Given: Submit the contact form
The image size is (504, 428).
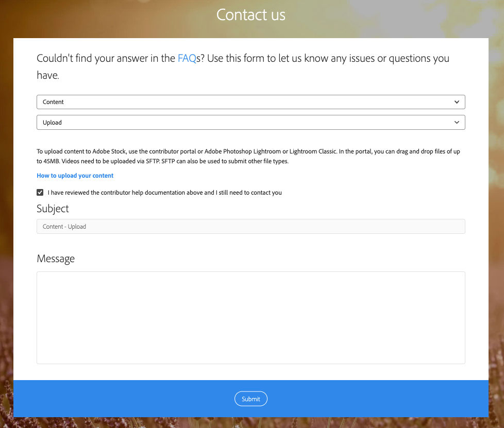Looking at the screenshot, I should click(x=250, y=399).
